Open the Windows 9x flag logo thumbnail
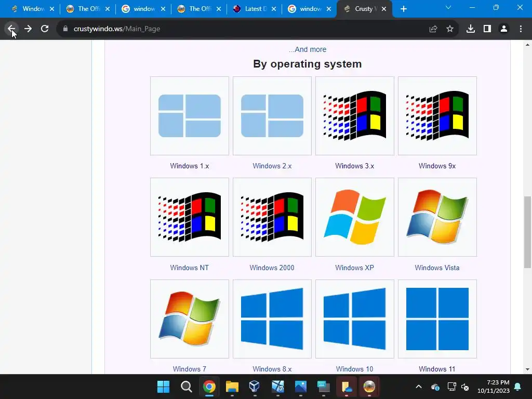The height and width of the screenshot is (399, 532). point(437,116)
